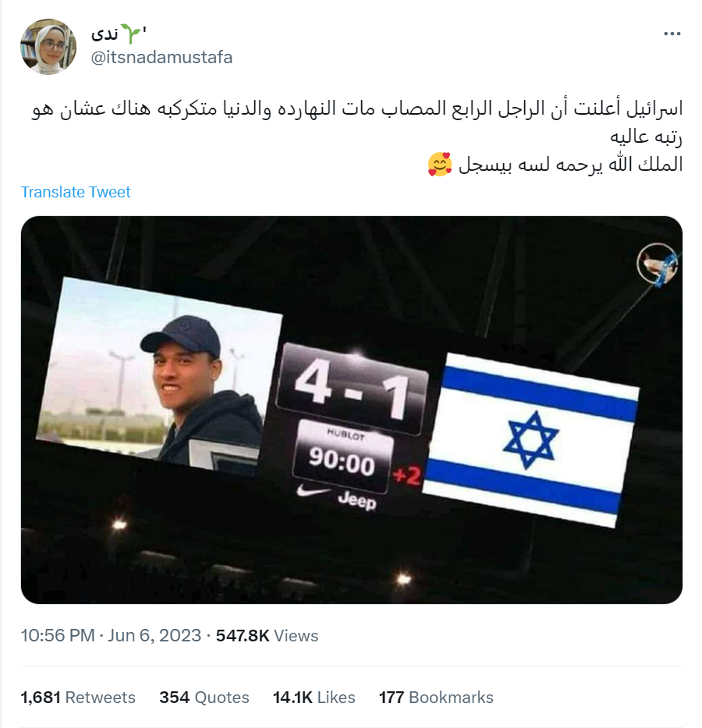The width and height of the screenshot is (702, 728).
Task: Click the seedling emoji beside the display name
Action: pos(130,34)
